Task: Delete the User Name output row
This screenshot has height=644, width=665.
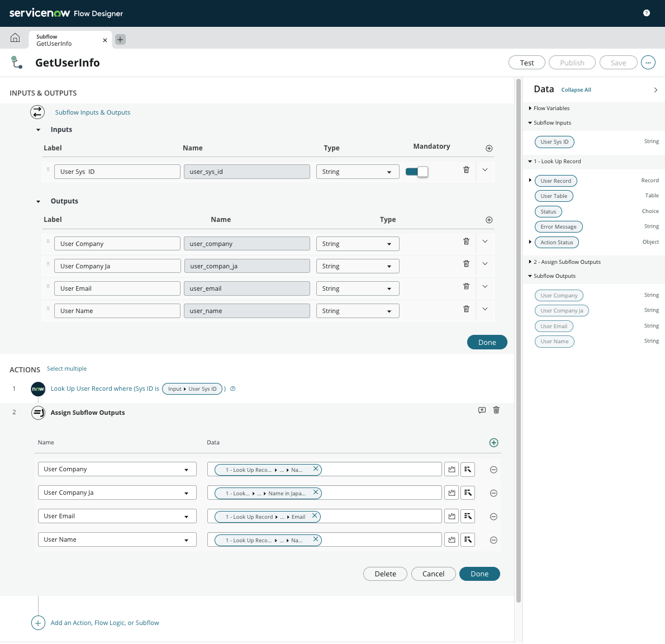Action: pos(466,309)
